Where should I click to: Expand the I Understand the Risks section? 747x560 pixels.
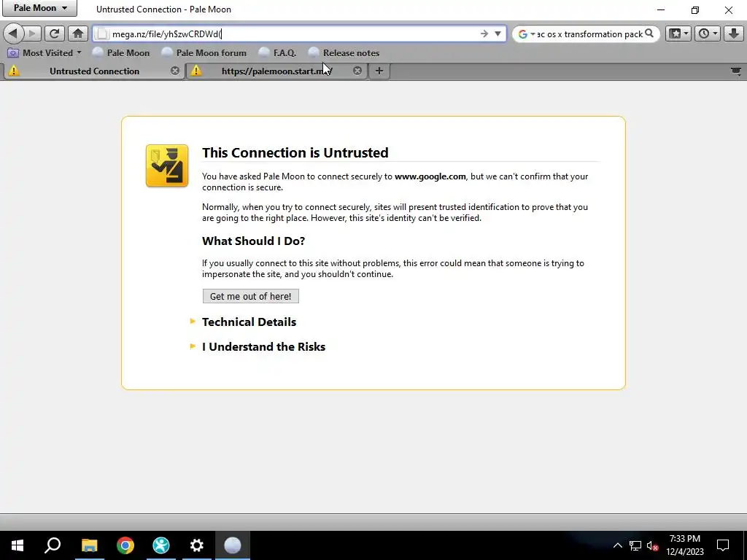pos(263,346)
